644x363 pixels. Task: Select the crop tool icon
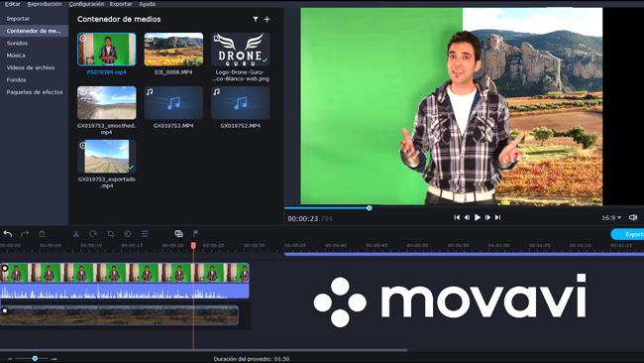point(111,234)
